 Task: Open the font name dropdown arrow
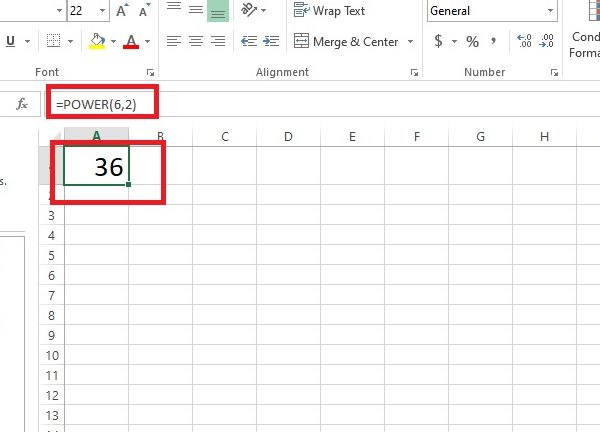59,10
